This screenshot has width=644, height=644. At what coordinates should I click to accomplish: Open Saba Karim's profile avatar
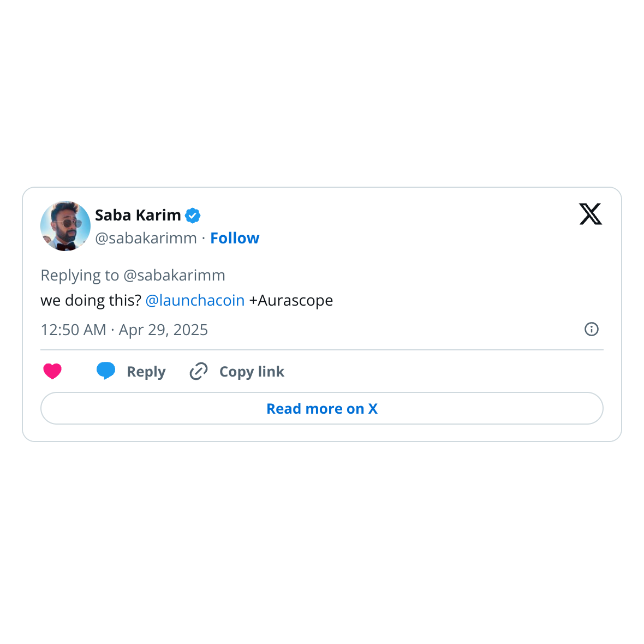65,226
